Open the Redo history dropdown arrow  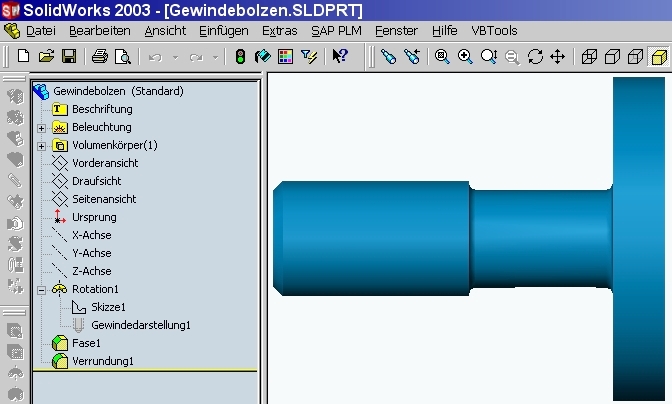coord(216,57)
